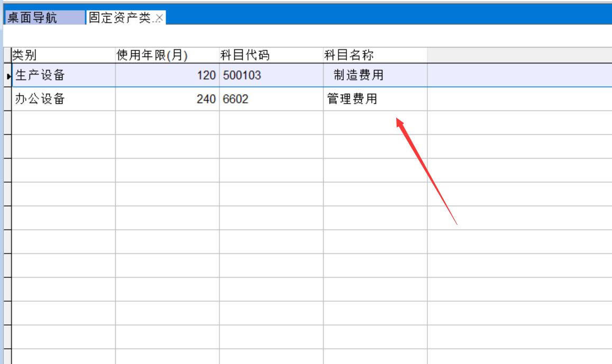The width and height of the screenshot is (612, 364).
Task: Click the 类别 column header
Action: point(62,55)
